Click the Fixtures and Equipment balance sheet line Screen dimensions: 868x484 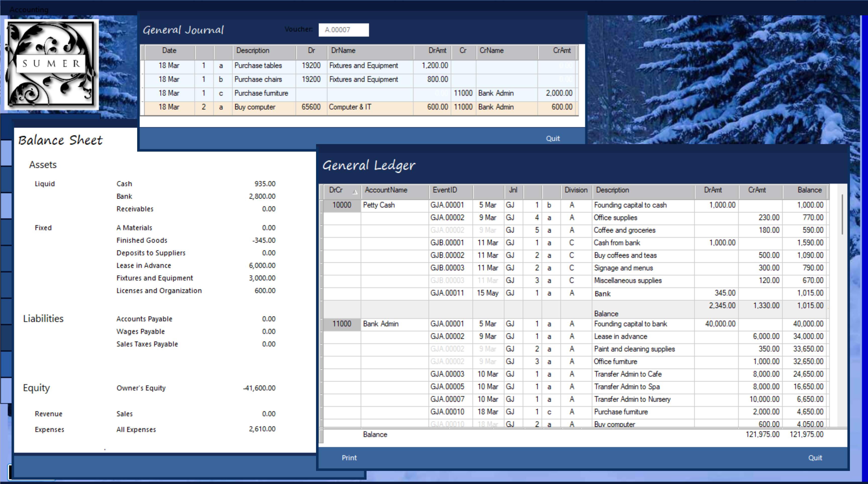(155, 278)
